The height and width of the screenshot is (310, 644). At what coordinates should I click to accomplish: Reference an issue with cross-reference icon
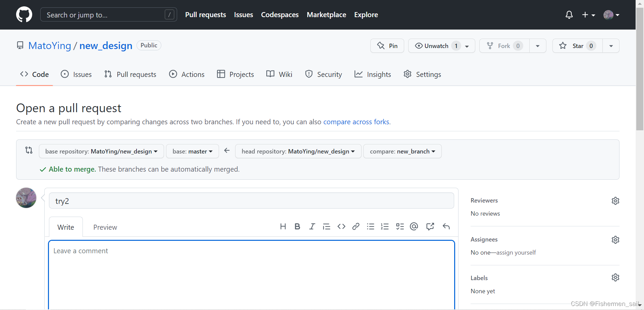(x=430, y=226)
